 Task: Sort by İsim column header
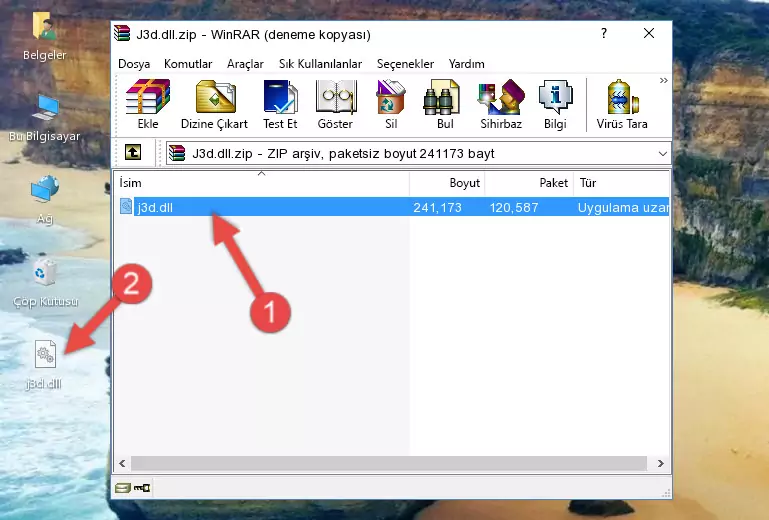262,182
